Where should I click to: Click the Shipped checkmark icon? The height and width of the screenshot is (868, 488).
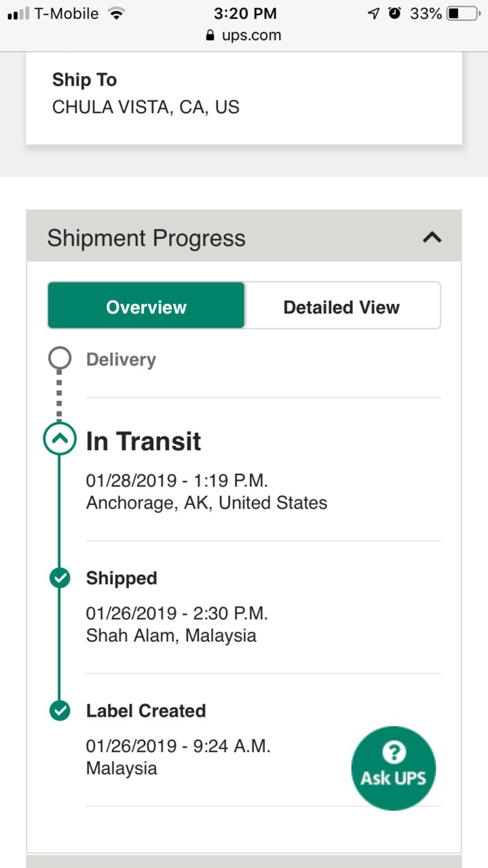point(60,578)
